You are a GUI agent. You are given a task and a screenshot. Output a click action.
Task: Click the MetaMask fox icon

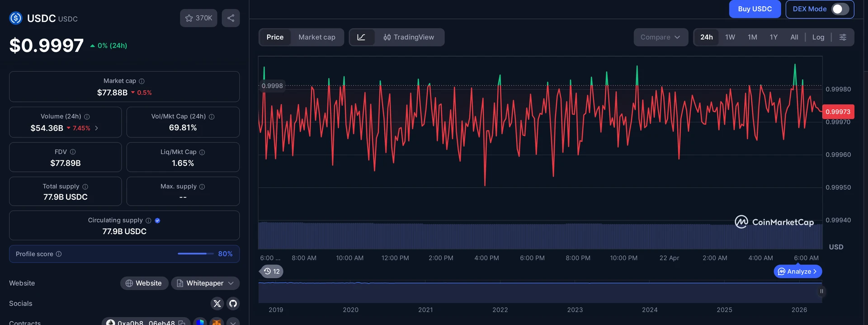[x=217, y=322]
